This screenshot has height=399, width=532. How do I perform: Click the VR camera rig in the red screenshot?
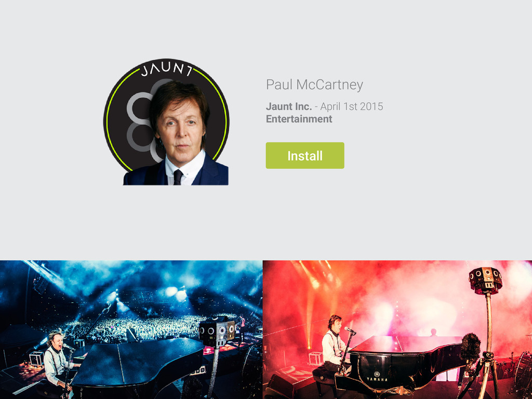(486, 280)
